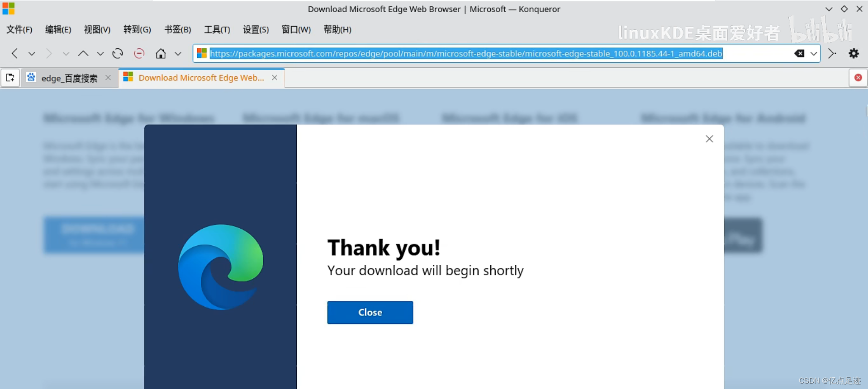Image resolution: width=868 pixels, height=389 pixels.
Task: Open the 帮助(H) menu
Action: tap(337, 29)
